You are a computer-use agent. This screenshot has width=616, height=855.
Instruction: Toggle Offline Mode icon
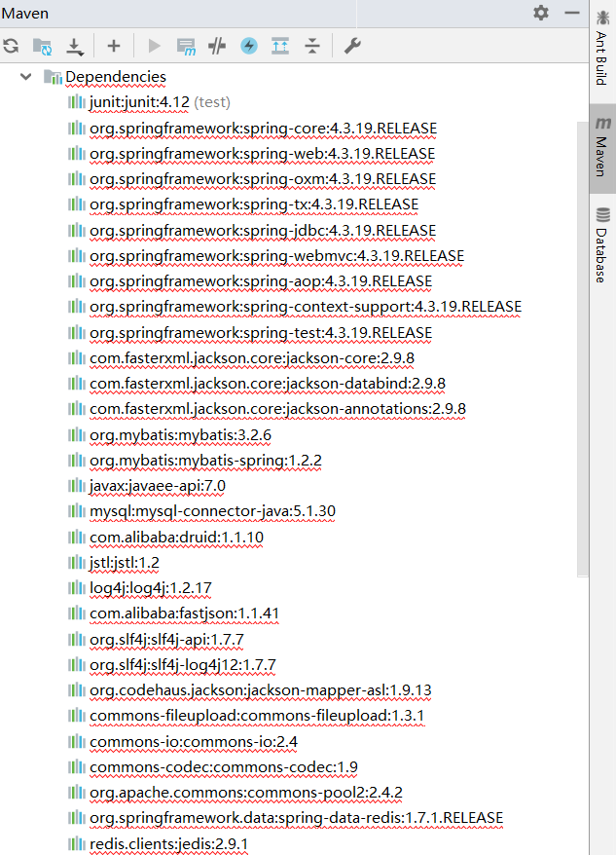point(217,46)
